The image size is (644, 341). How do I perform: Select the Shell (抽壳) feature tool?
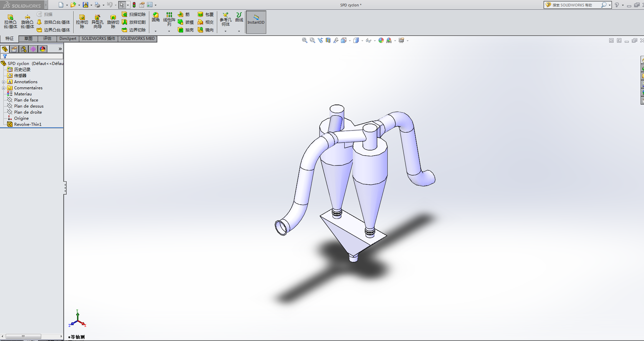(186, 30)
